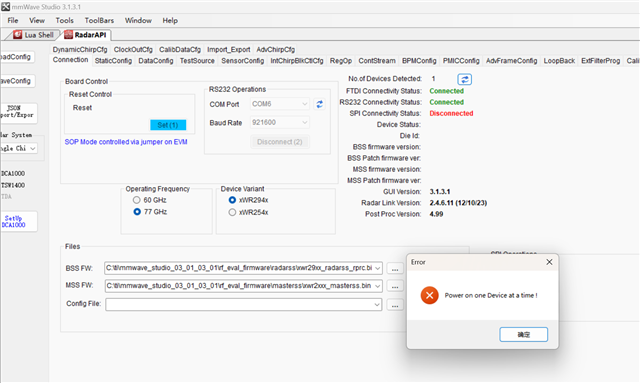The height and width of the screenshot is (383, 640).
Task: Click the Set (1) reset button
Action: click(x=168, y=125)
